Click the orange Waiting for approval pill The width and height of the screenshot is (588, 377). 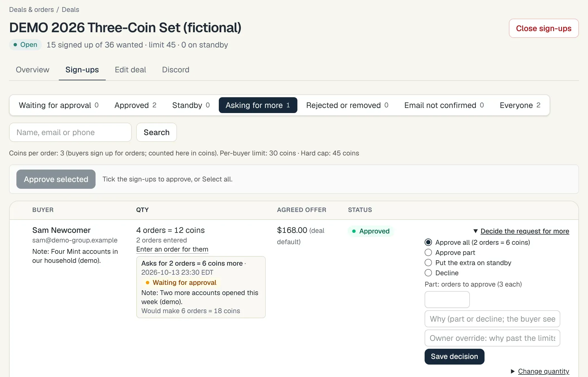[x=181, y=282]
